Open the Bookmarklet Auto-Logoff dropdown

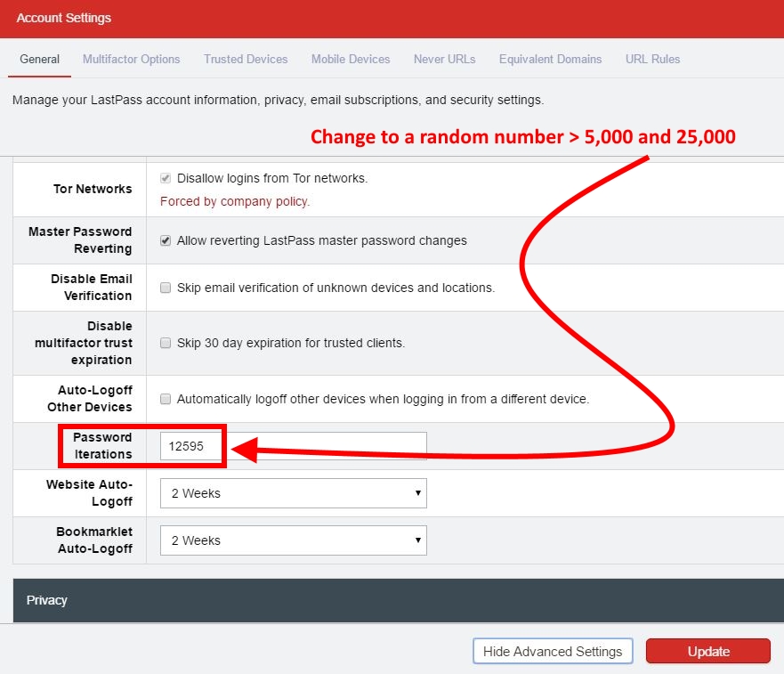(293, 540)
